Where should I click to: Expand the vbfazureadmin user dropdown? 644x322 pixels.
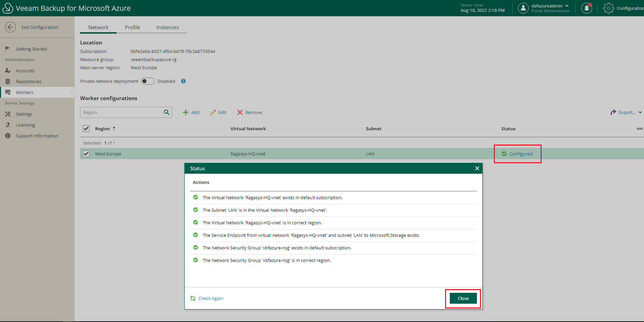567,6
